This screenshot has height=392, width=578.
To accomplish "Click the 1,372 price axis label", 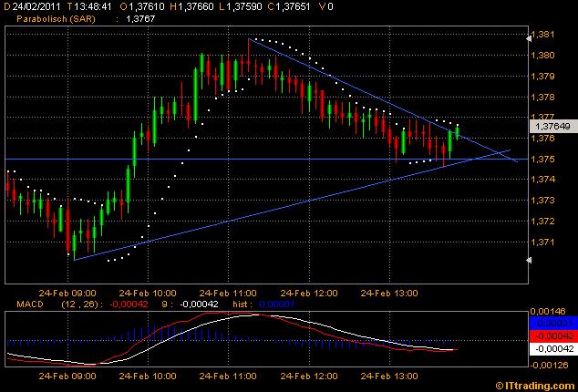I will [x=543, y=222].
